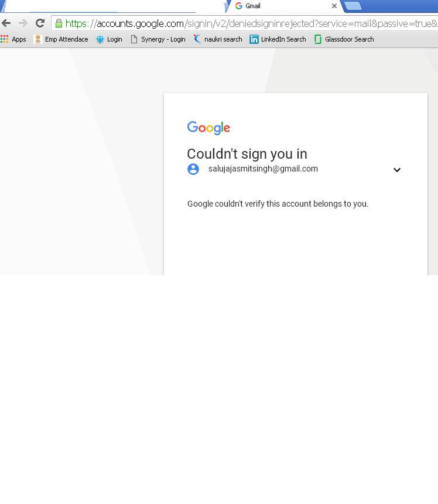Open the Emp Attendace bookmark
Image resolution: width=438 pixels, height=504 pixels.
[x=61, y=39]
